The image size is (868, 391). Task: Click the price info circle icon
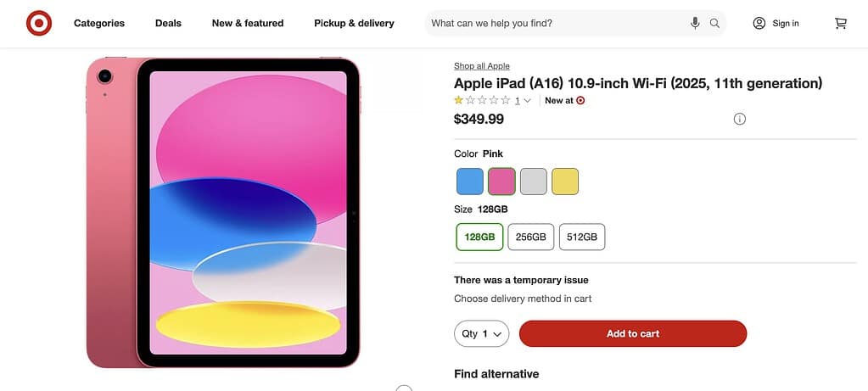point(739,120)
